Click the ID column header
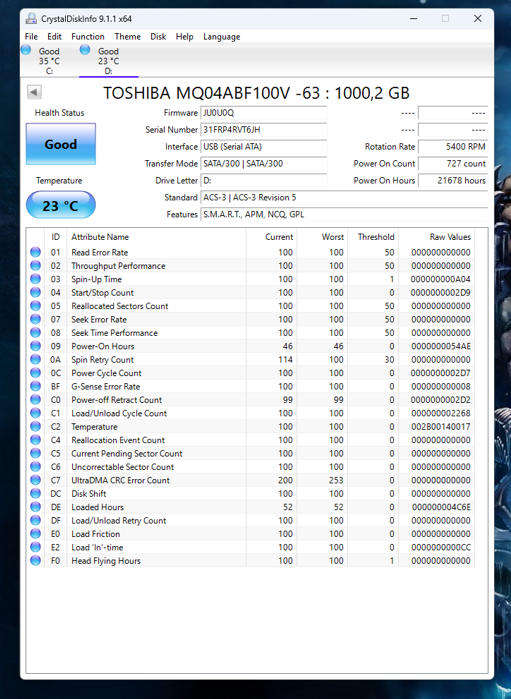This screenshot has height=699, width=511. click(56, 237)
